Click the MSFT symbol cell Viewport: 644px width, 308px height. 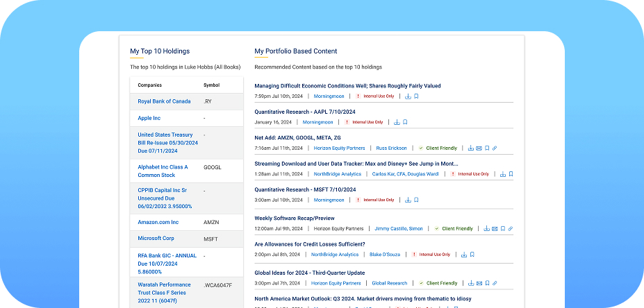210,239
